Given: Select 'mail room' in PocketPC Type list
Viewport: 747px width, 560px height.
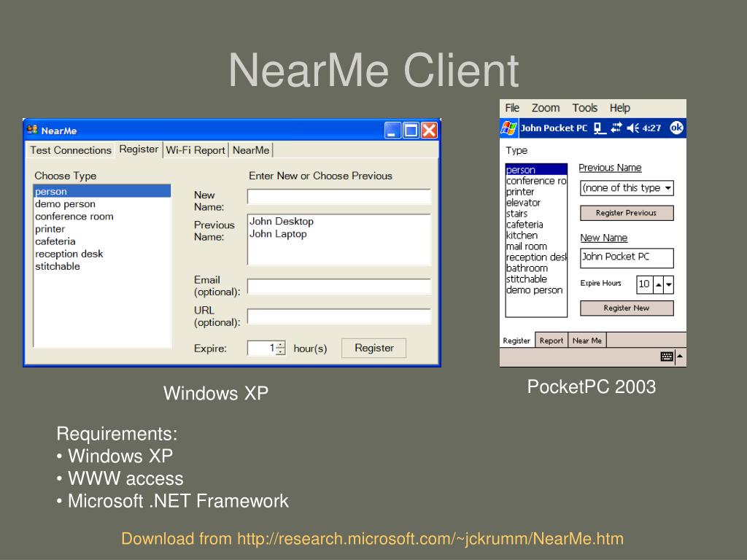Looking at the screenshot, I should 536,246.
